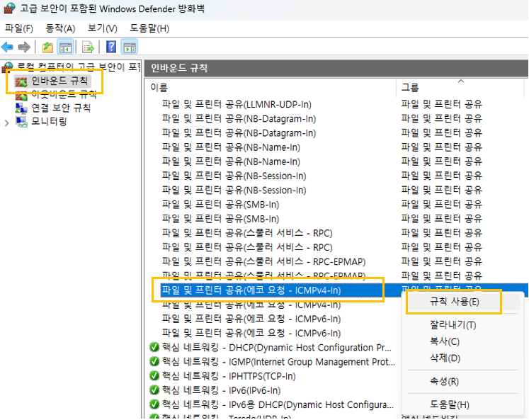Go back with the blue arrow toolbar icon
This screenshot has width=529, height=420.
coord(7,47)
